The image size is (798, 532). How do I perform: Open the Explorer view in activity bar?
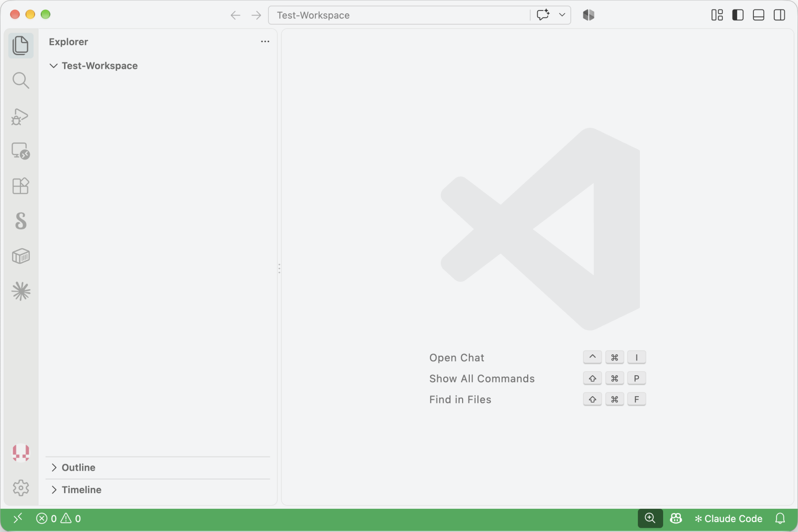tap(21, 46)
